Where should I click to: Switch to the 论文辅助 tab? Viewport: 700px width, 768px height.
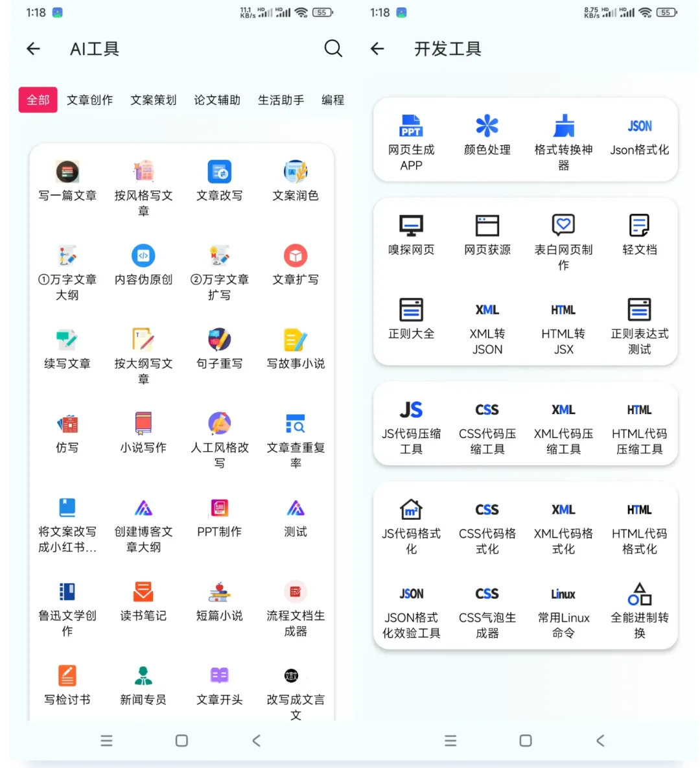[x=216, y=100]
